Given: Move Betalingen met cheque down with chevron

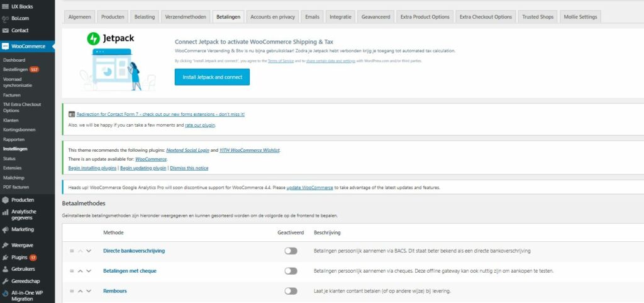Looking at the screenshot, I should click(89, 271).
